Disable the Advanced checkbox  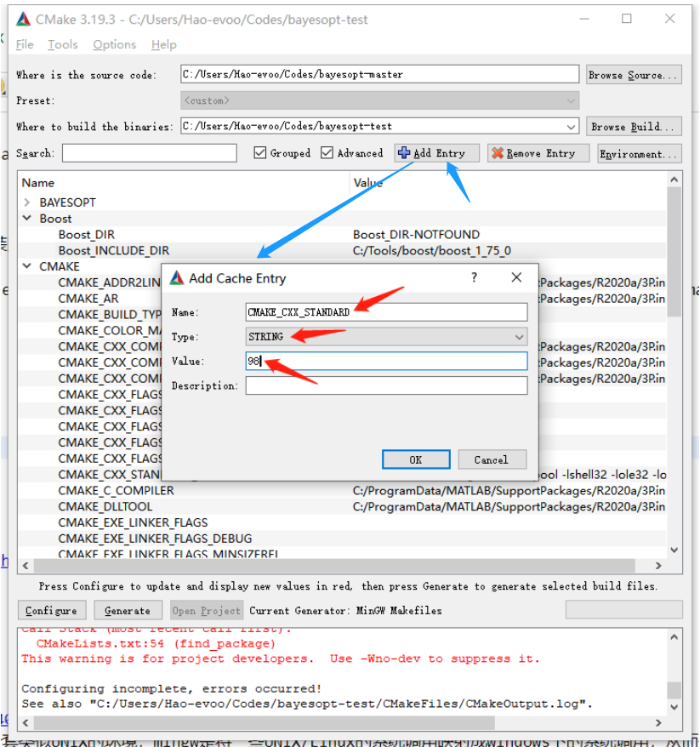[x=327, y=153]
